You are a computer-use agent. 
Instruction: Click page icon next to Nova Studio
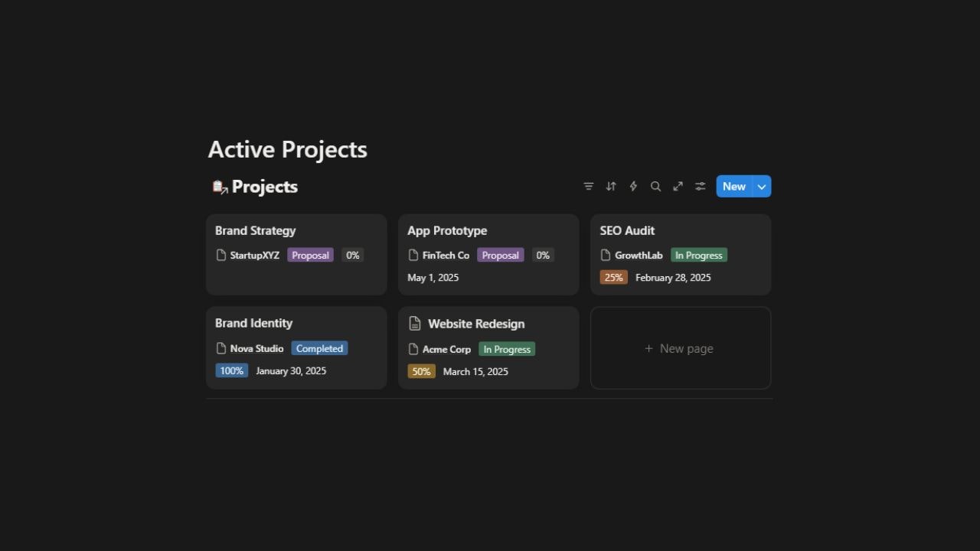click(x=221, y=348)
